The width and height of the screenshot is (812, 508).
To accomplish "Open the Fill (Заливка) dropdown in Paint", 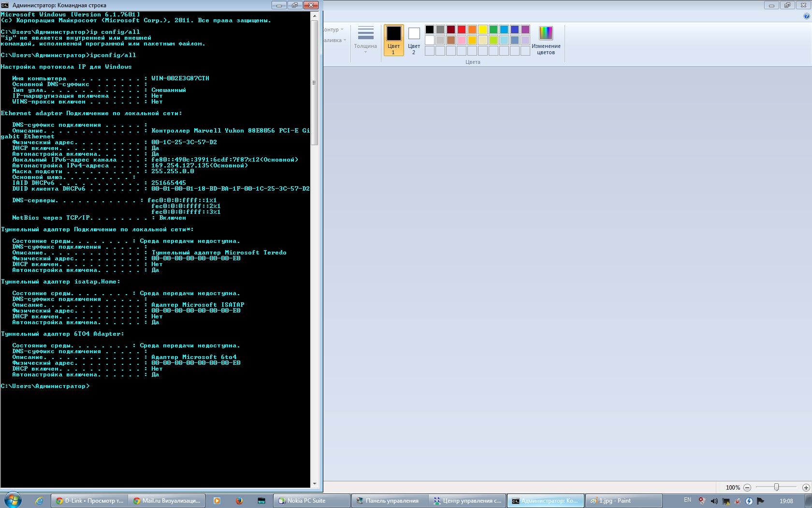I will pos(334,40).
